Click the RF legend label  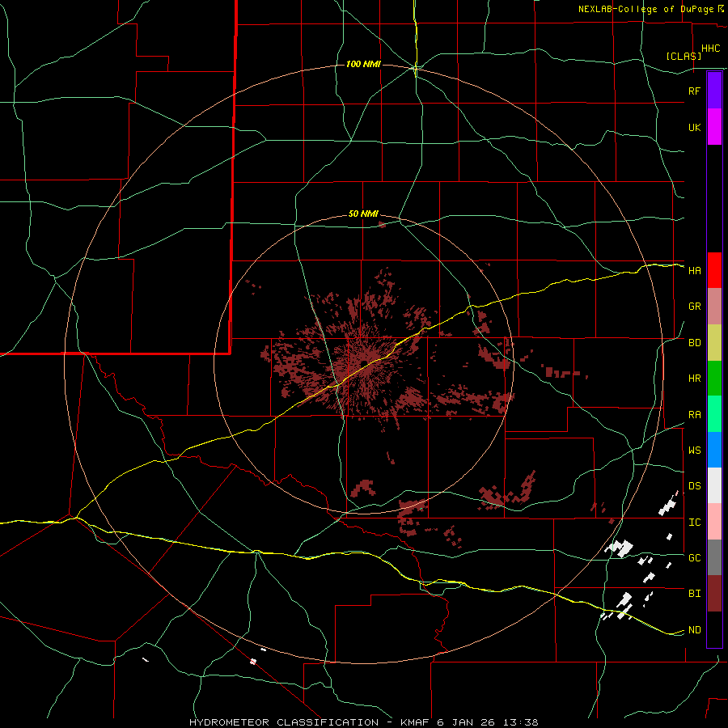click(x=694, y=91)
